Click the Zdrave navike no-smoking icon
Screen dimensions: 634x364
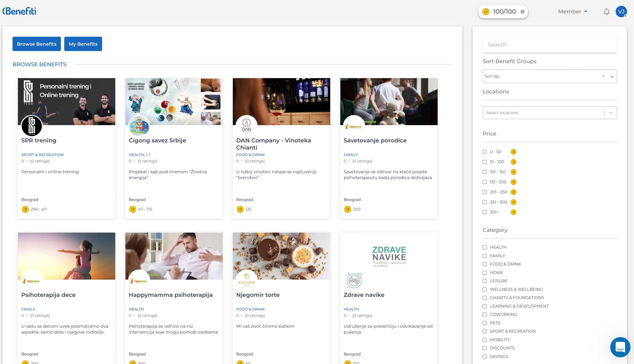point(354,280)
